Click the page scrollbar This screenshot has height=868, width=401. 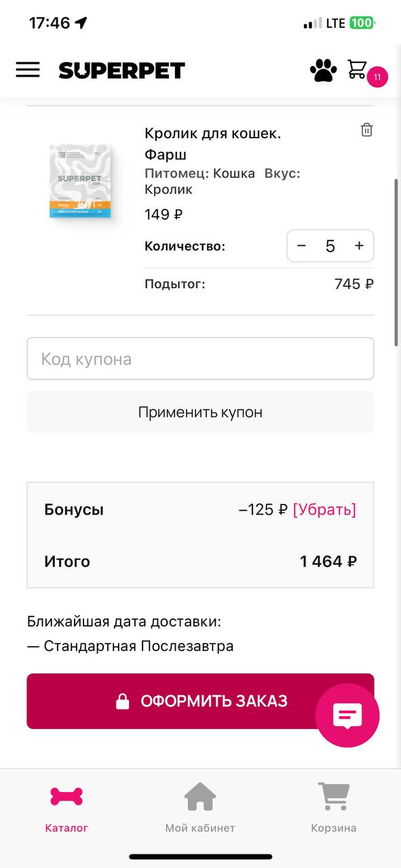(x=396, y=263)
